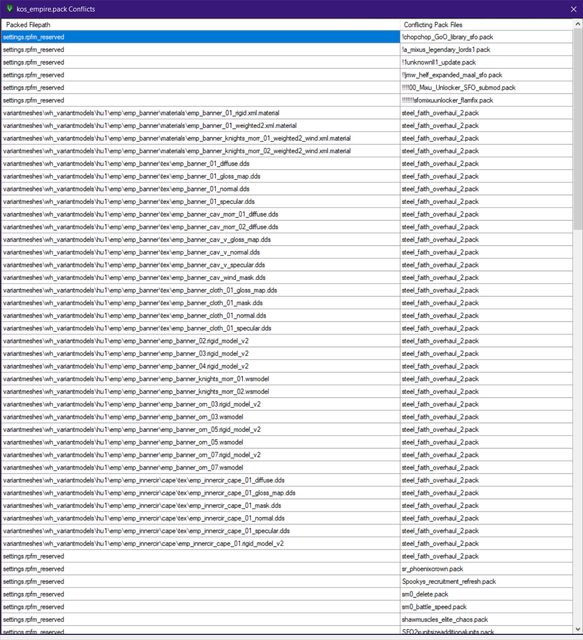Close the kos_empire.pack Conflicts window
The height and width of the screenshot is (640, 583).
pos(573,9)
